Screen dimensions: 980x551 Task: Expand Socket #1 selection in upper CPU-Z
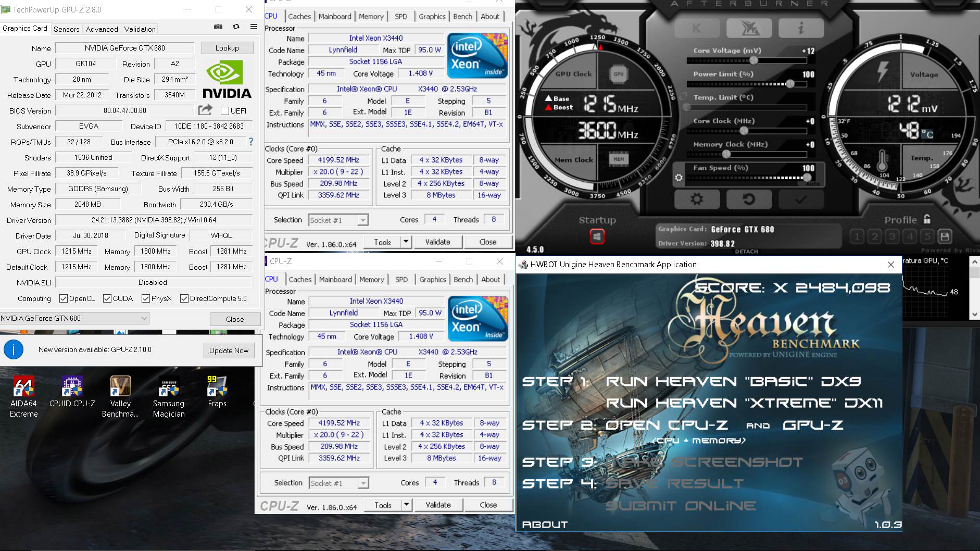[x=363, y=220]
